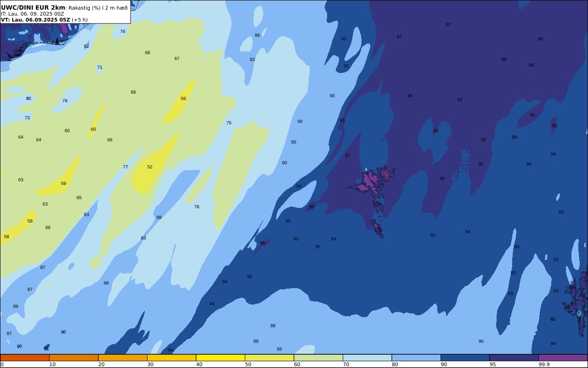Select the 70–80 pale blue legend swatch
This screenshot has height=368, width=588.
click(367, 357)
